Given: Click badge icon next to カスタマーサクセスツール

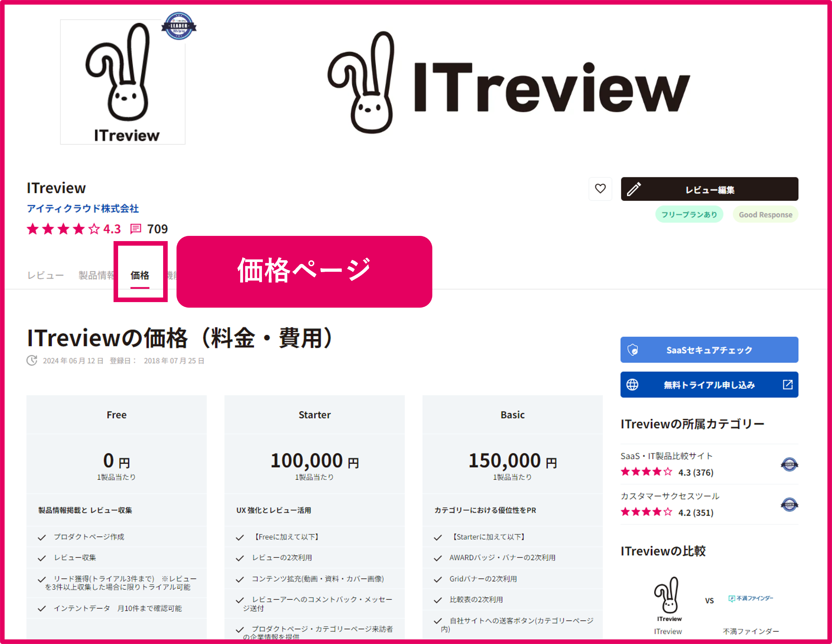Looking at the screenshot, I should click(789, 505).
